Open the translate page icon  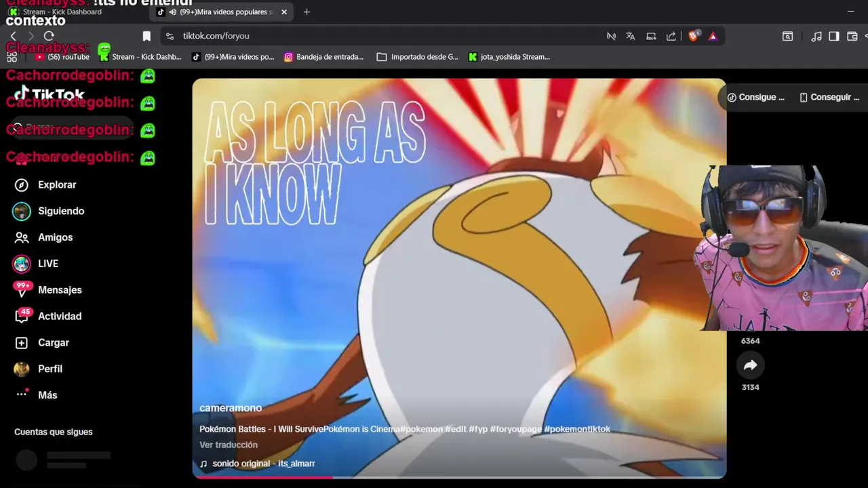[631, 36]
